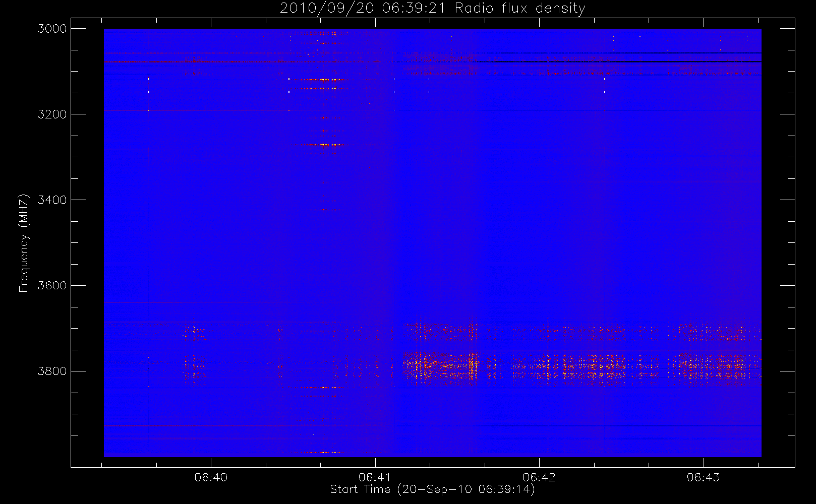Viewport: 816px width, 504px height.
Task: Click the 3200 frequency tick label
Action: pyautogui.click(x=52, y=114)
